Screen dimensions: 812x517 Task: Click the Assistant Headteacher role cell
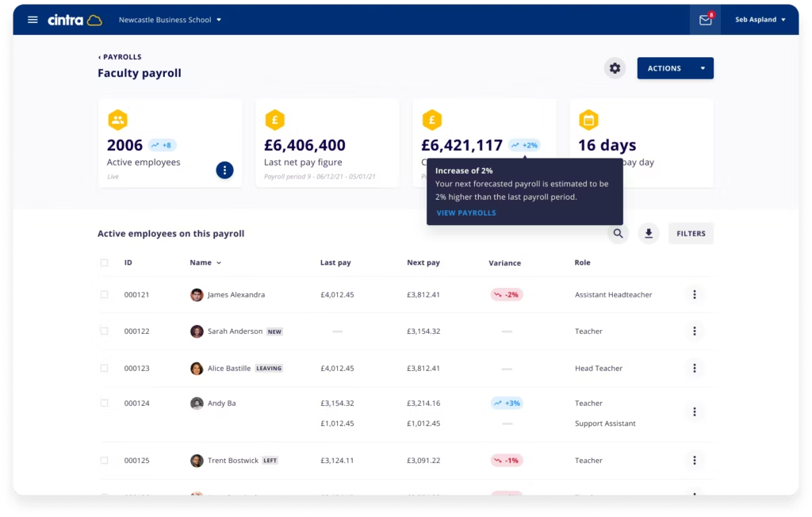[x=613, y=295]
